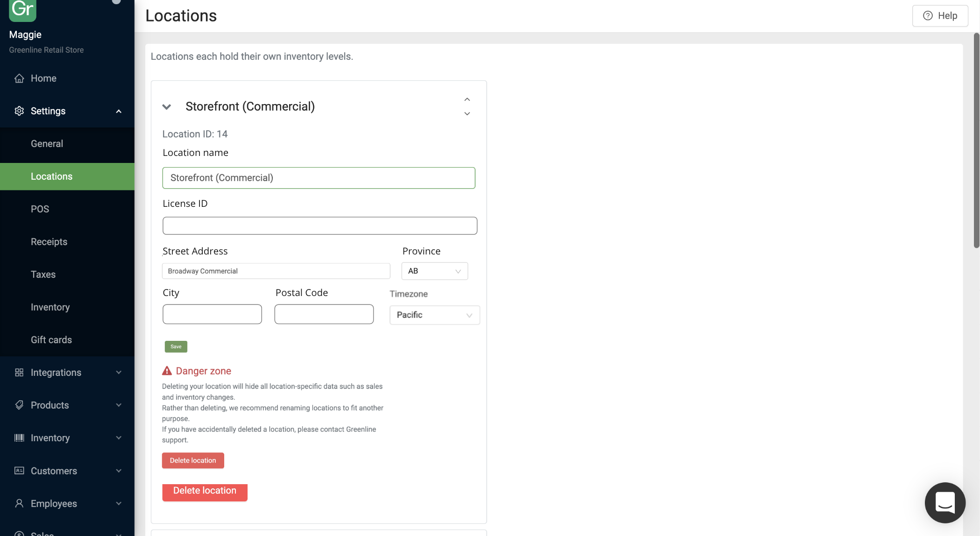
Task: Go to Taxes settings
Action: (43, 275)
